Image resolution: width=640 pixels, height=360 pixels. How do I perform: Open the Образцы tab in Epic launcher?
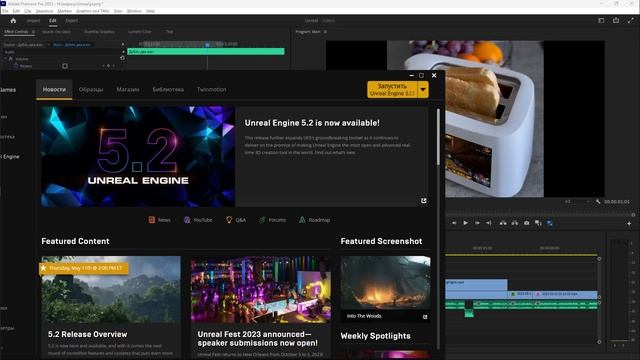91,89
